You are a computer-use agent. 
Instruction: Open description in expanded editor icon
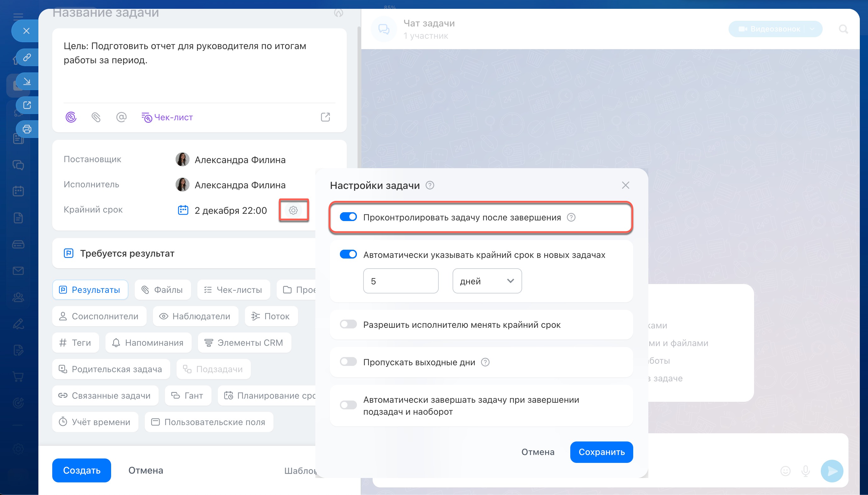325,117
